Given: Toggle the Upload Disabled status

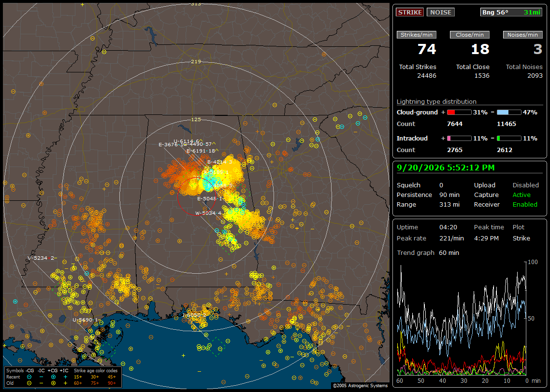Looking at the screenshot, I should [x=525, y=185].
